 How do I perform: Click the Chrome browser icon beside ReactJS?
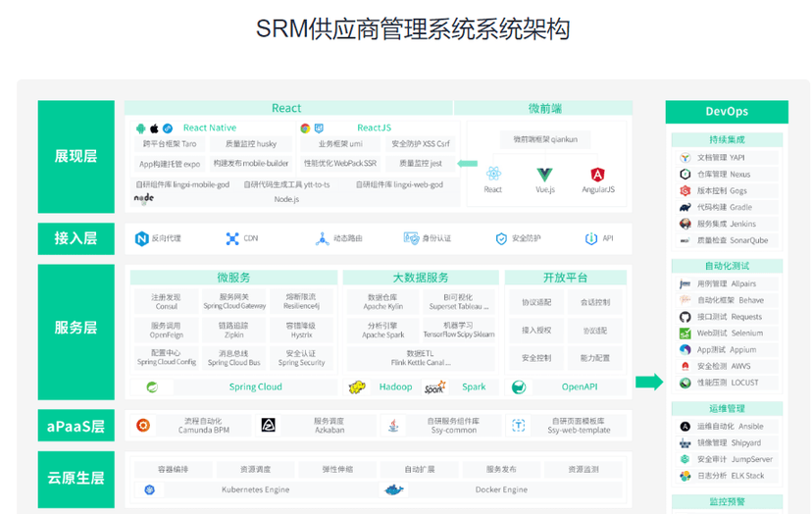[x=305, y=128]
